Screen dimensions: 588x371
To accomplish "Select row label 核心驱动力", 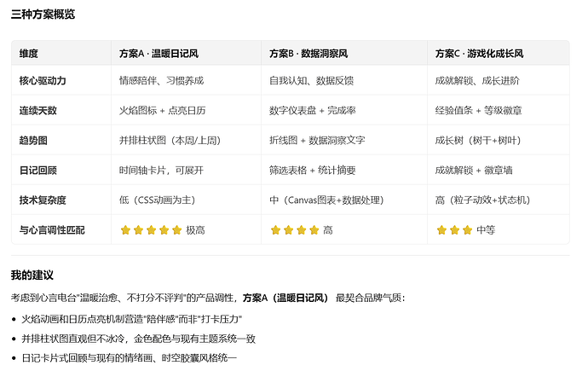I will [43, 81].
